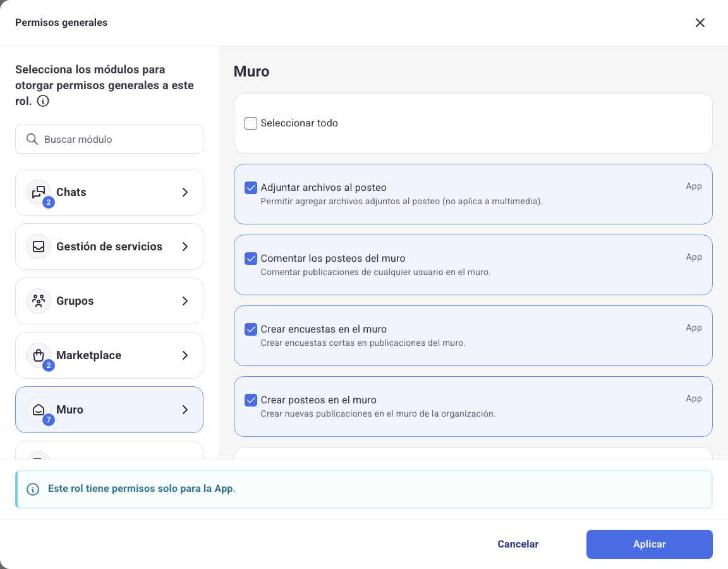Click the Marketplace badge showing 2
The image size is (728, 569).
click(x=48, y=365)
